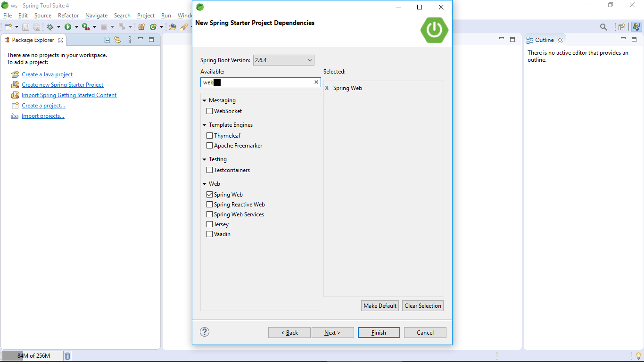644x362 pixels.
Task: Collapse the Template Engines section
Action: click(205, 124)
